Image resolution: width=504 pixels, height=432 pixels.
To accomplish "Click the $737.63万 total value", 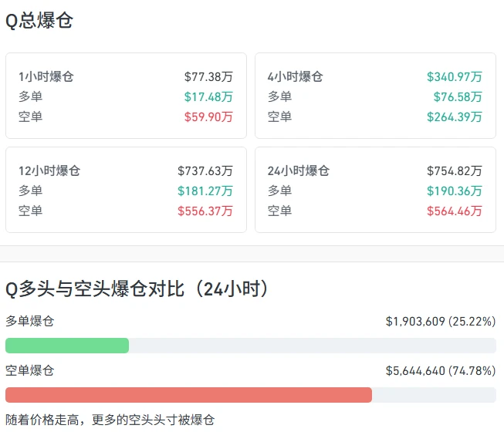I will [205, 171].
